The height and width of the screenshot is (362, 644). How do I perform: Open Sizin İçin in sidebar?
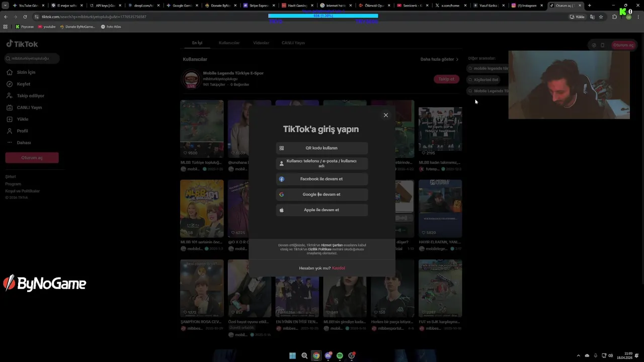click(x=26, y=72)
